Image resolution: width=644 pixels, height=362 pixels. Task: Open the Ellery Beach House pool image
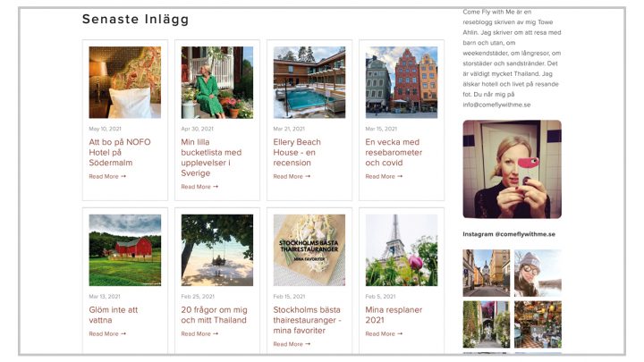click(x=309, y=82)
